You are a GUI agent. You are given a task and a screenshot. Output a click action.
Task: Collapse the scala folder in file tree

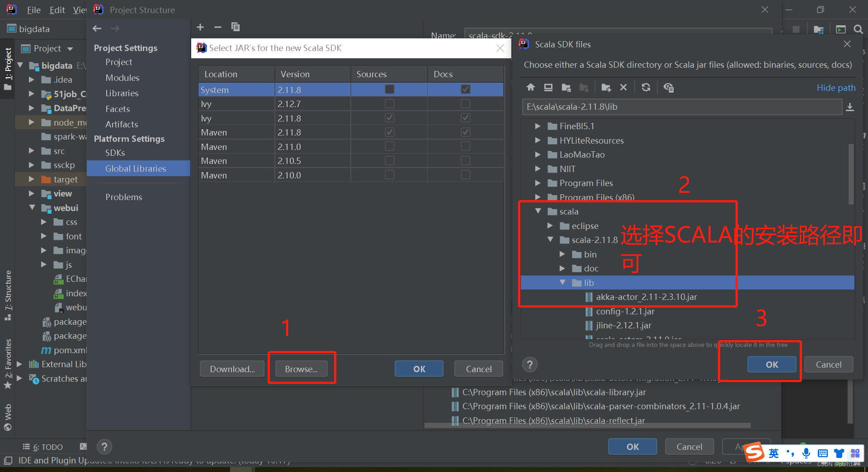tap(538, 211)
